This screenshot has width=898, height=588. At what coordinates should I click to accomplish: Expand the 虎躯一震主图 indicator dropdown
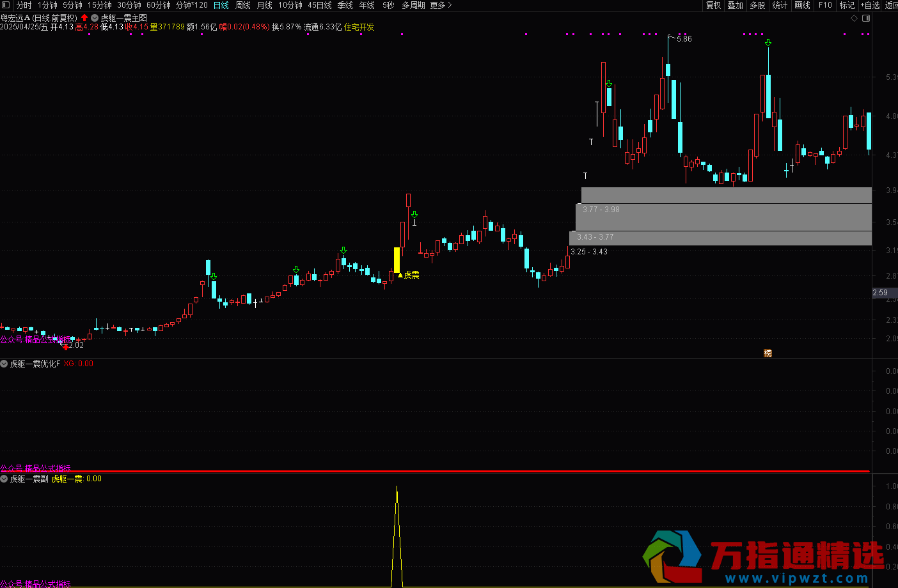95,18
